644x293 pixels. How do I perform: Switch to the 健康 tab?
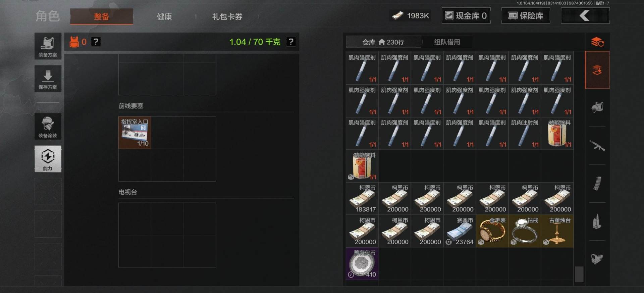(x=164, y=16)
